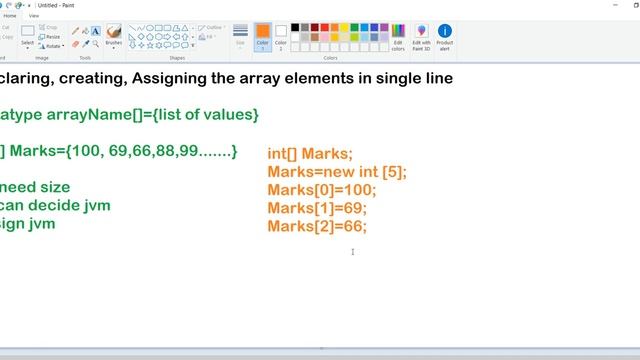Expand the Shapes gallery
640x360 pixels.
pyautogui.click(x=193, y=45)
